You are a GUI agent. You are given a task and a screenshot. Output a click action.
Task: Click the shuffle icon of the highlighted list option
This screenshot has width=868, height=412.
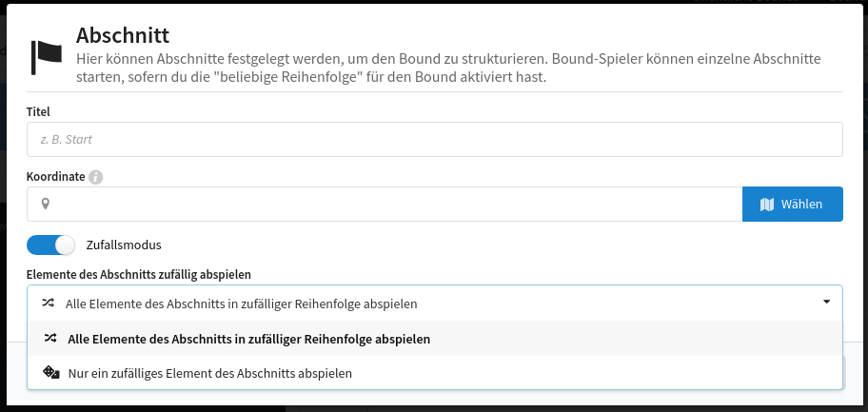tap(51, 339)
